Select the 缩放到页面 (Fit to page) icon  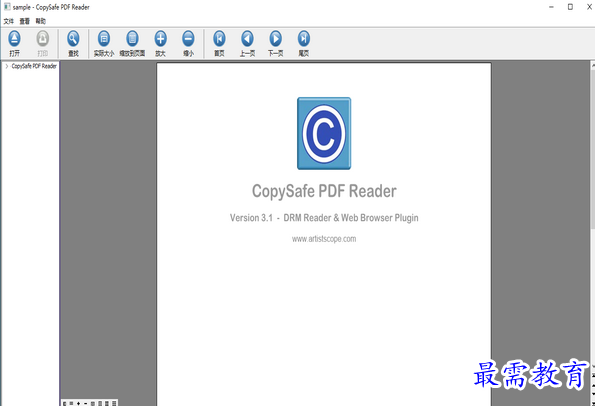pos(132,39)
